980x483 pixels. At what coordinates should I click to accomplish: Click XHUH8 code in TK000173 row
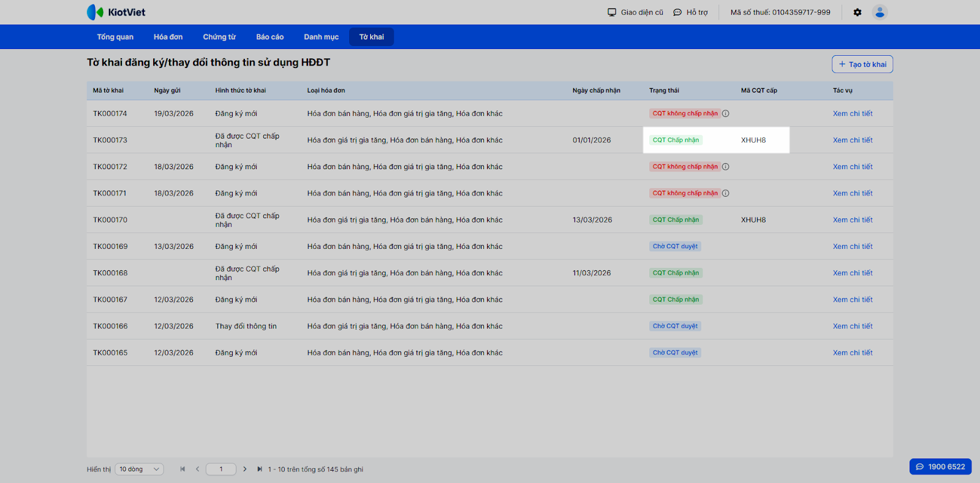tap(753, 140)
